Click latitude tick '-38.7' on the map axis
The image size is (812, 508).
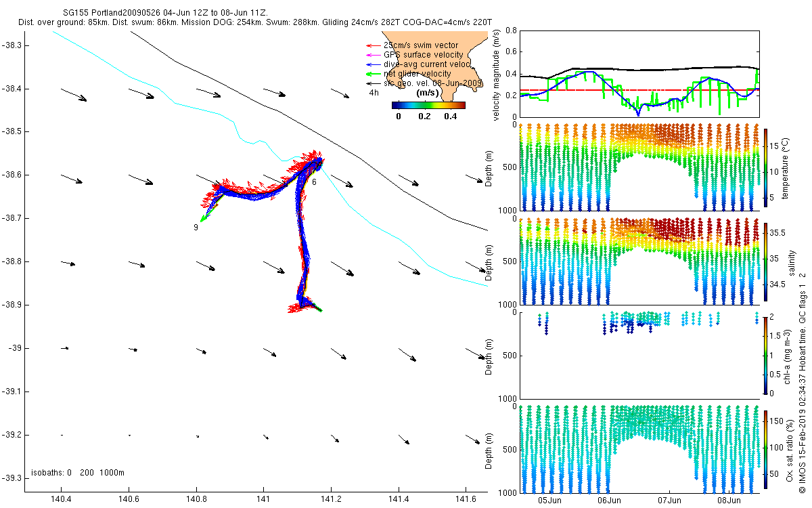point(12,218)
